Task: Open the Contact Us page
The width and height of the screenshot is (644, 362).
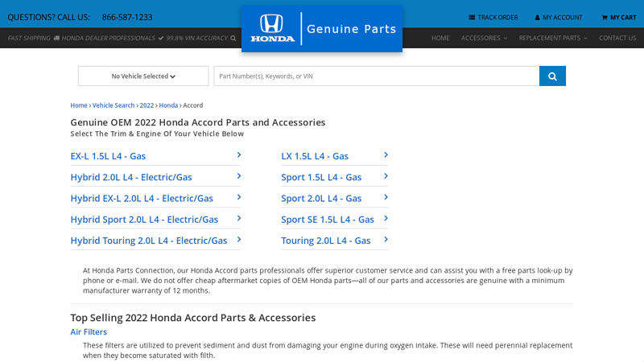Action: click(617, 38)
